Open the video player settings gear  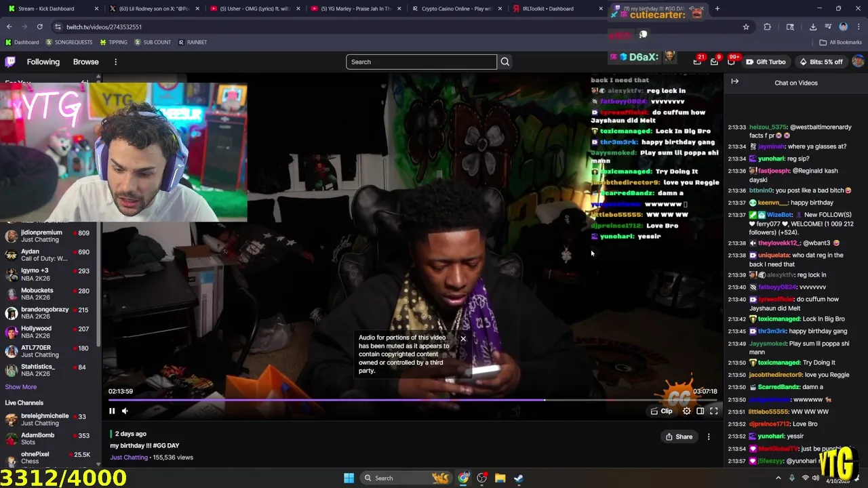pos(686,411)
